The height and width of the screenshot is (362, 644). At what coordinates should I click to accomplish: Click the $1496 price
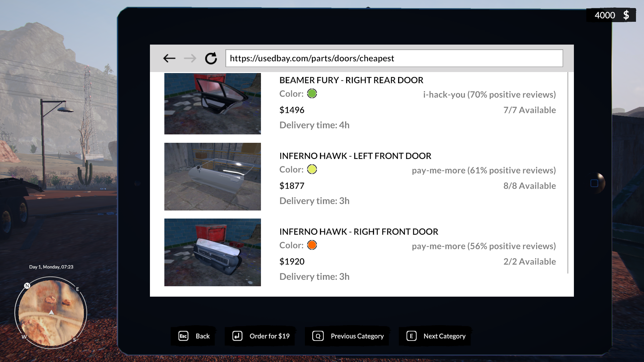point(292,110)
